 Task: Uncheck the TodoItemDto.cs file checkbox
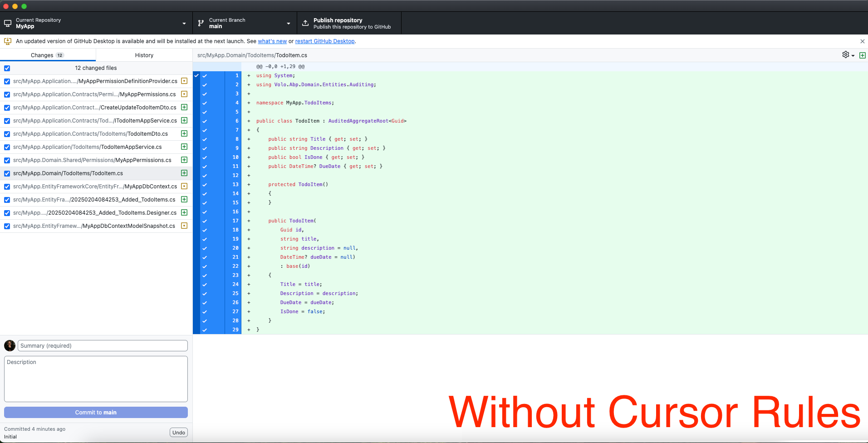pyautogui.click(x=7, y=134)
